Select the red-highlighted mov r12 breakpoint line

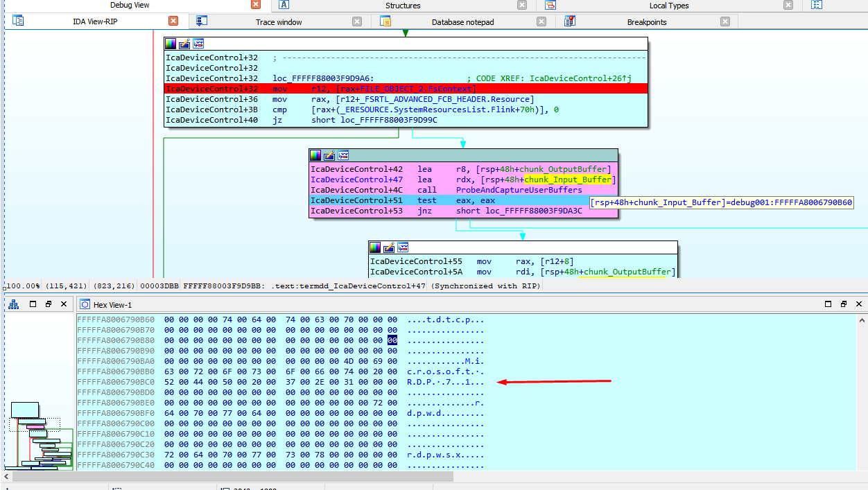[x=406, y=89]
